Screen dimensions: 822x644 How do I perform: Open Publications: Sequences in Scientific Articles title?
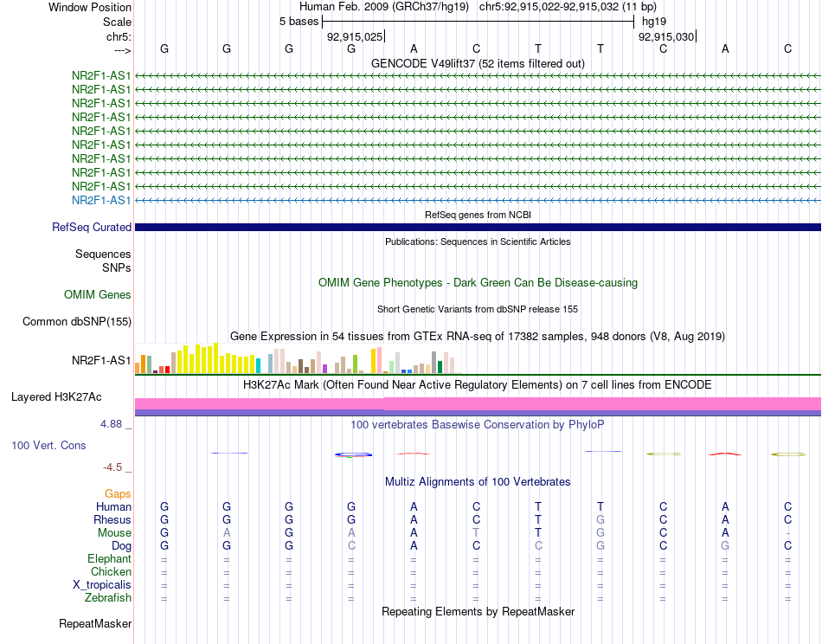tap(478, 241)
